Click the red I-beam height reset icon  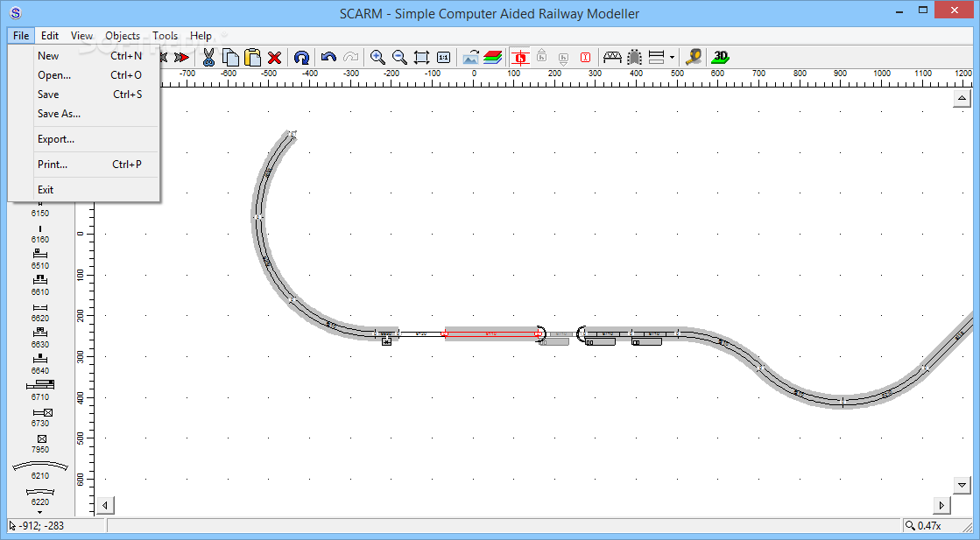586,58
